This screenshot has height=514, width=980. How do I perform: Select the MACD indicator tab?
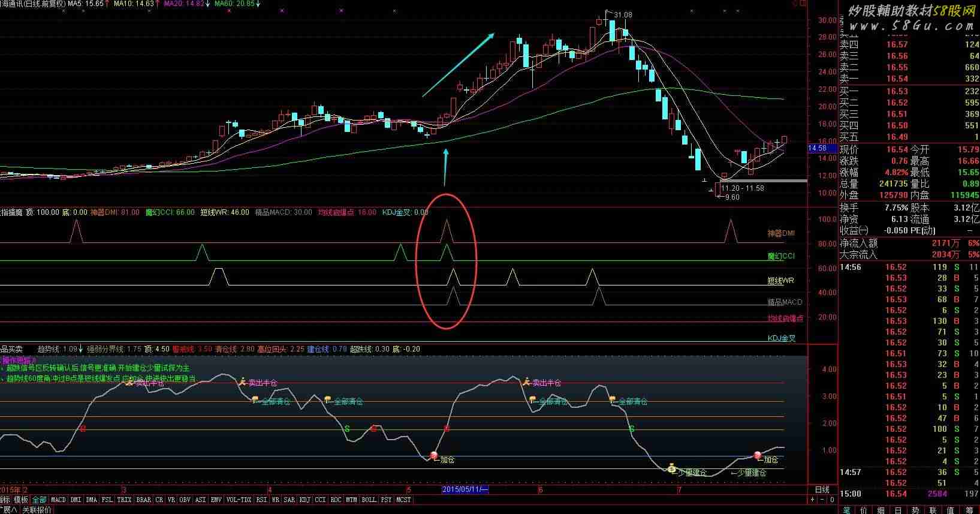pyautogui.click(x=59, y=500)
